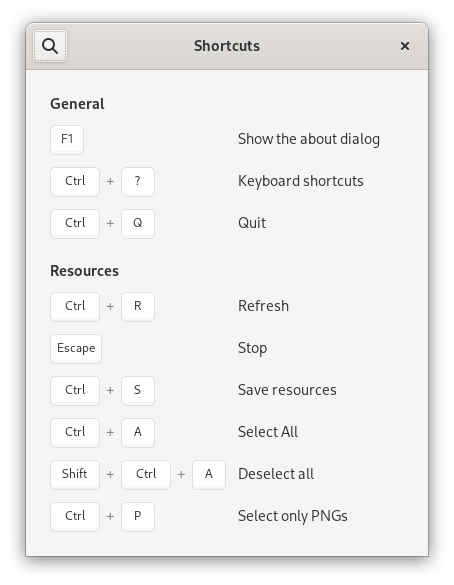Click the Escape key cap

pos(76,348)
